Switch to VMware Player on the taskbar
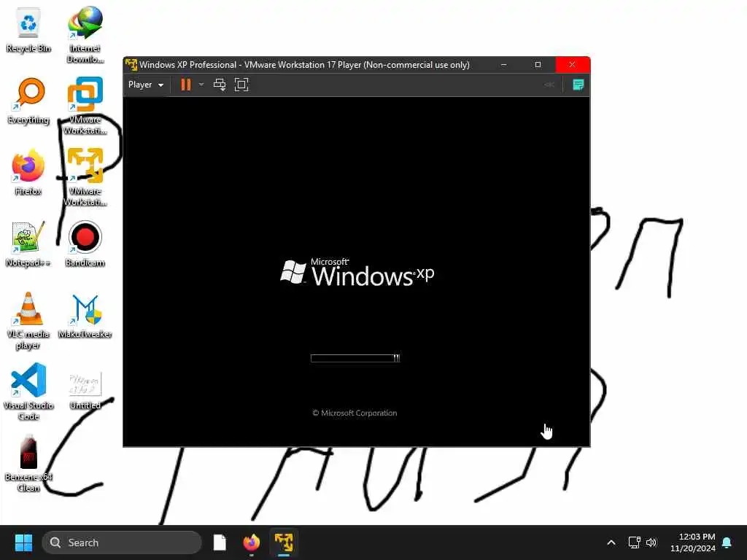This screenshot has width=747, height=560. (x=284, y=542)
